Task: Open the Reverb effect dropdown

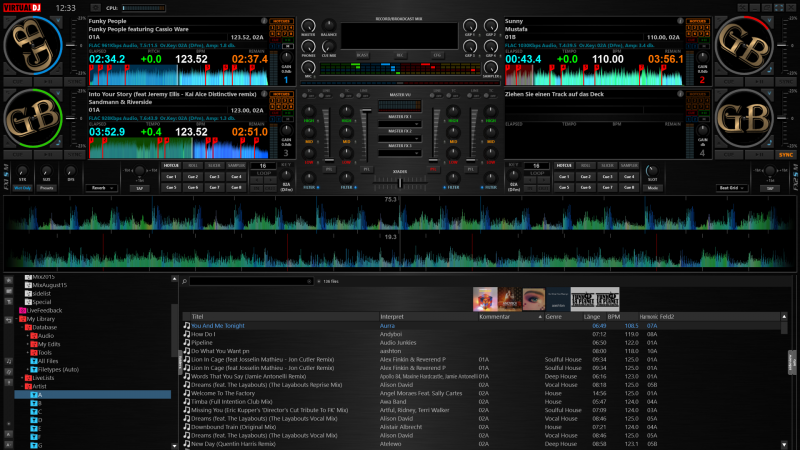Action: point(102,188)
